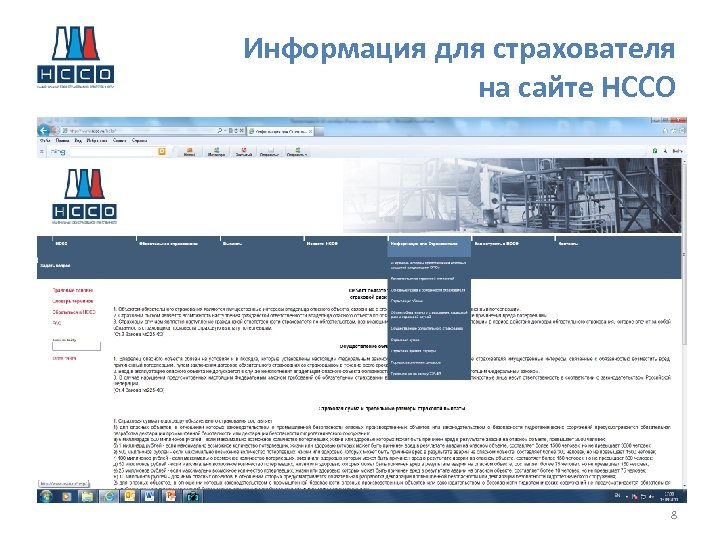Click the grey envelope Bing toolbar icon
This screenshot has height=540, width=720.
pos(270,152)
